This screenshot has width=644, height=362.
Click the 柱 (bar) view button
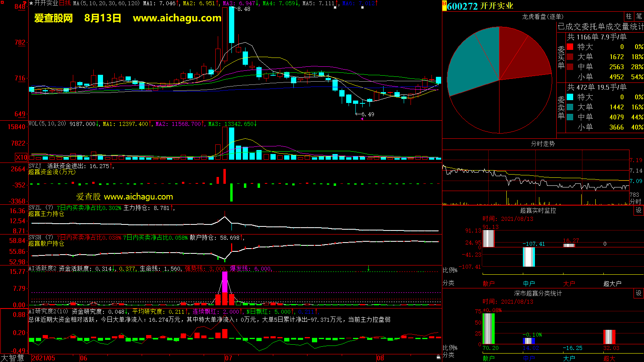tap(629, 16)
